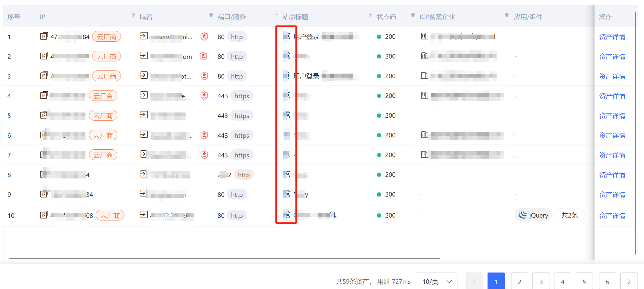Click the column handle after the 域名 header
This screenshot has width=644, height=289.
coord(211,15)
